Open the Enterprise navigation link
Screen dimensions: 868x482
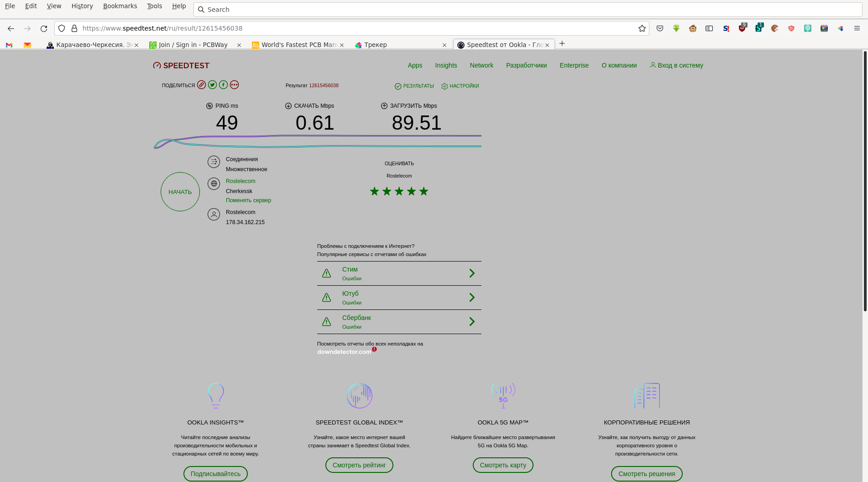[574, 65]
